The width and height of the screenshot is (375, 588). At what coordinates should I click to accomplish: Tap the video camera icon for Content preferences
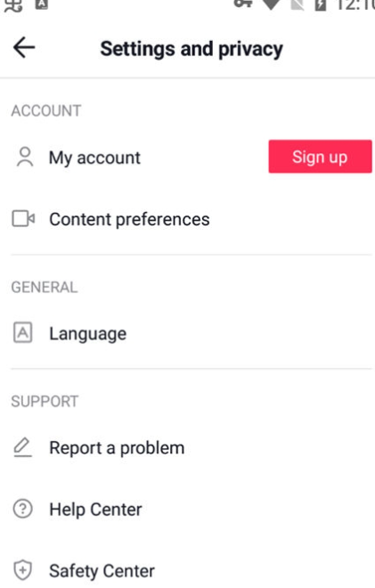point(23,218)
